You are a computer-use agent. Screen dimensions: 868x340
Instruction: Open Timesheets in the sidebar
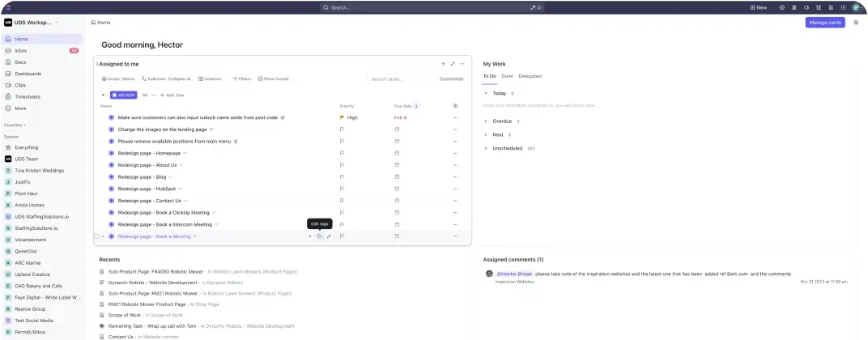coord(28,96)
